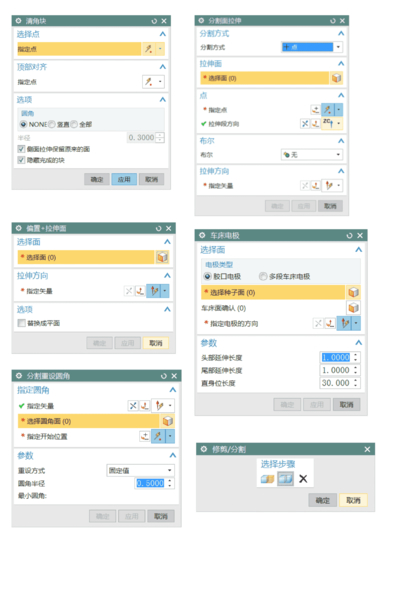Collapse 指定圆角 section in 分割重设圆角
Viewport: 415px width, 600px height.
173,390
